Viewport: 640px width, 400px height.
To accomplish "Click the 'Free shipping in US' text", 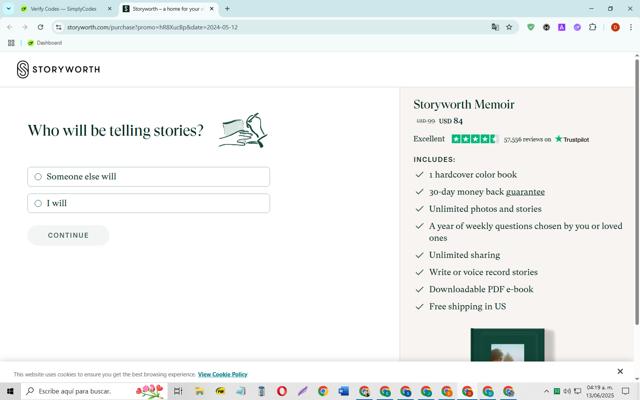I will pos(467,307).
